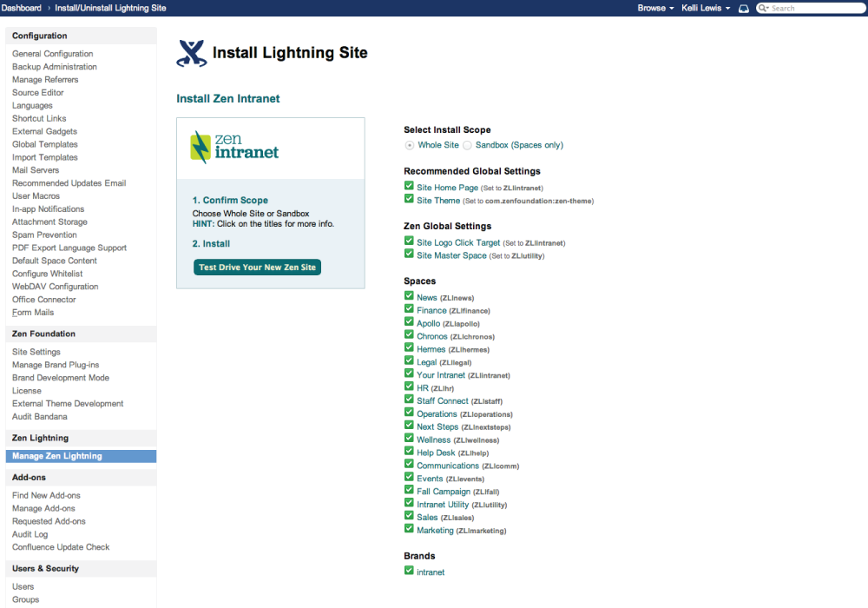Open the Kelli Lewis user menu

coord(706,9)
